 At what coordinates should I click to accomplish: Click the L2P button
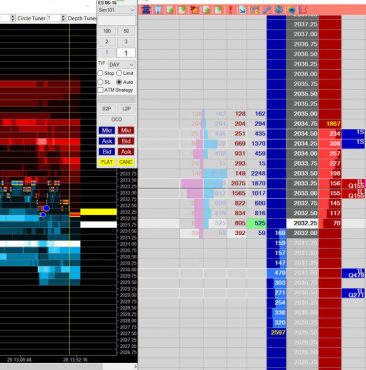(x=126, y=109)
